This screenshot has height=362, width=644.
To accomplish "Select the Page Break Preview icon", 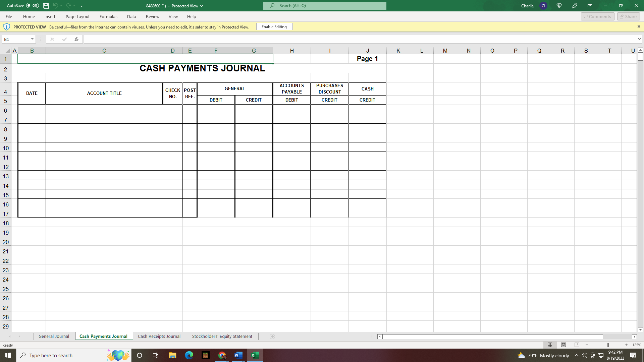I will tap(577, 345).
